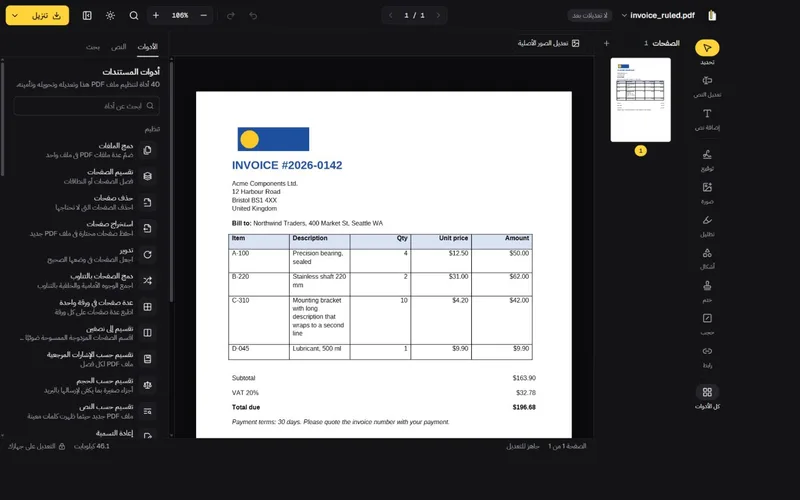Choose the إضافة نص add-text tool
The width and height of the screenshot is (800, 500).
(707, 113)
